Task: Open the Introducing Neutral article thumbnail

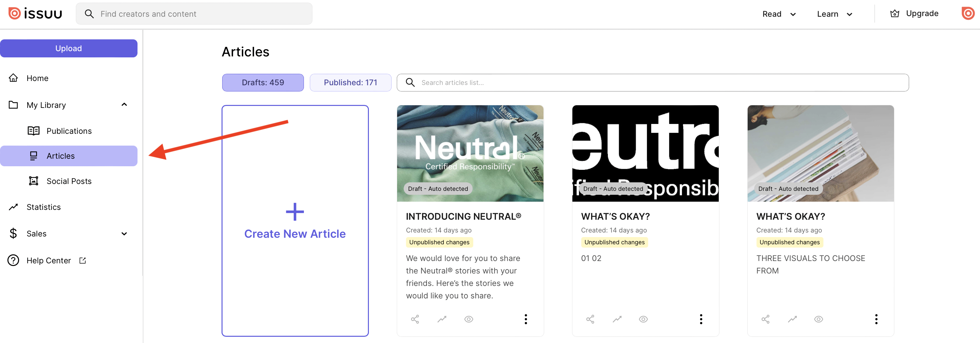Action: tap(470, 153)
